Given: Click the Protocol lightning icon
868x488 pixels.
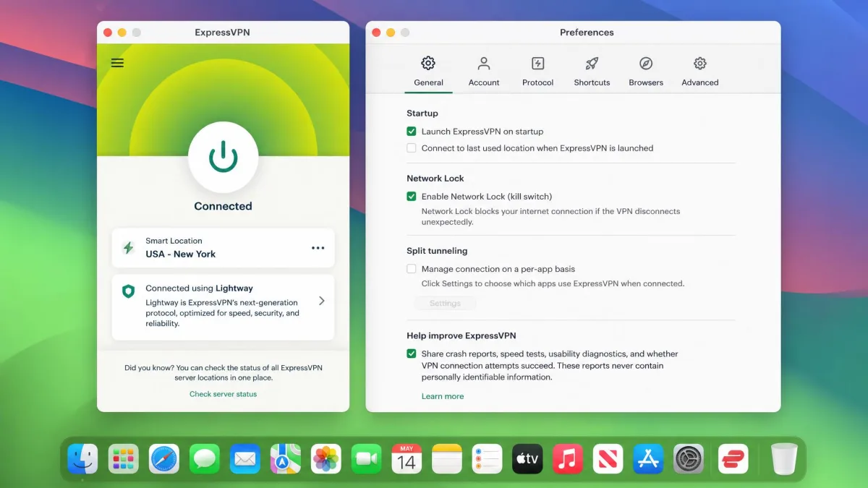Looking at the screenshot, I should point(537,64).
